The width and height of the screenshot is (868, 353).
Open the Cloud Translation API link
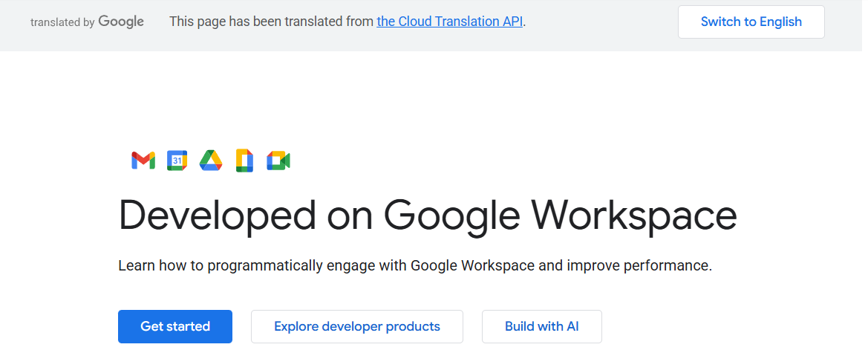click(450, 22)
